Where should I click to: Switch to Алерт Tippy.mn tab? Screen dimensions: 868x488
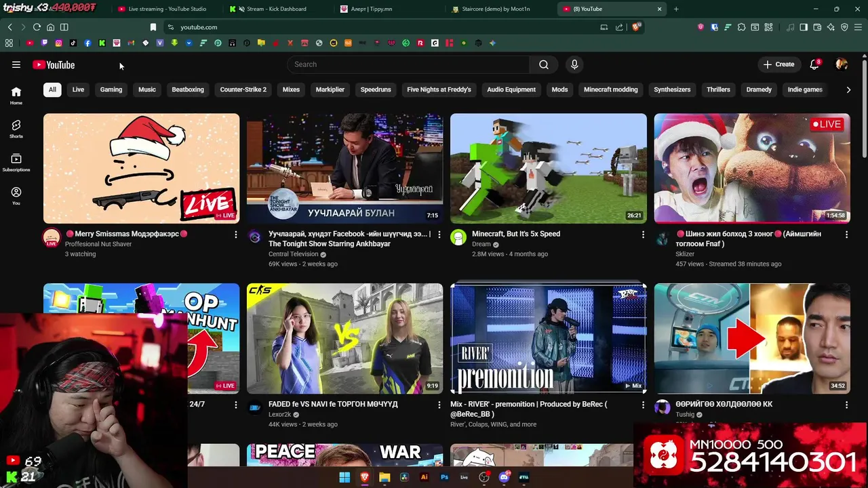pyautogui.click(x=371, y=9)
